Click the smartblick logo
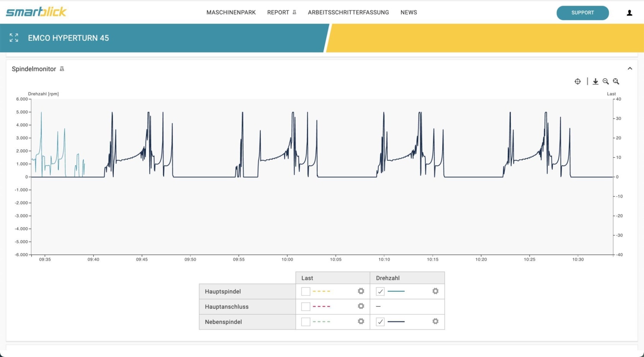The image size is (644, 357). point(36,12)
